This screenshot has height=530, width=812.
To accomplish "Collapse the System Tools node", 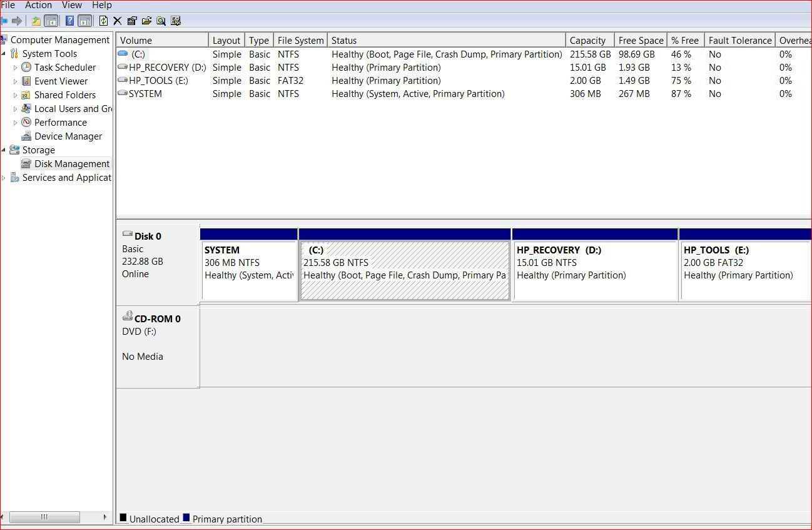I will [x=4, y=54].
